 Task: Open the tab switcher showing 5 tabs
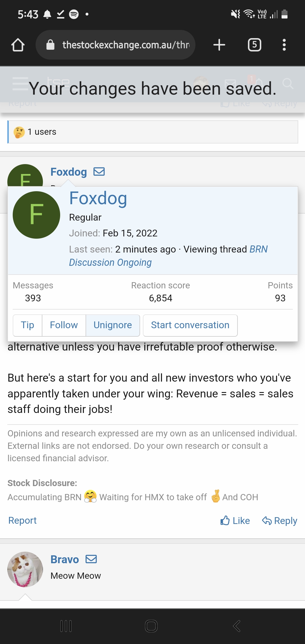coord(254,45)
